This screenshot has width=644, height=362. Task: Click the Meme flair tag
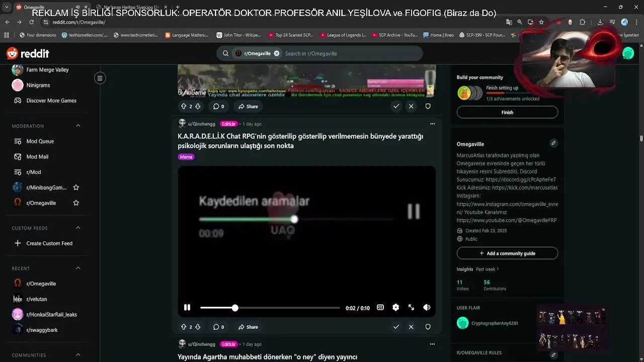[x=186, y=157]
